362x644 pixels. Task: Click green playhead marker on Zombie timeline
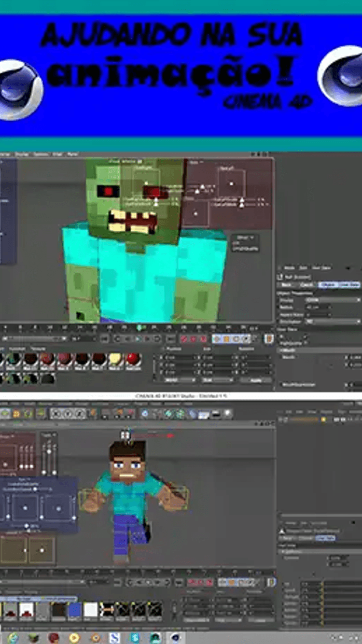pyautogui.click(x=139, y=328)
